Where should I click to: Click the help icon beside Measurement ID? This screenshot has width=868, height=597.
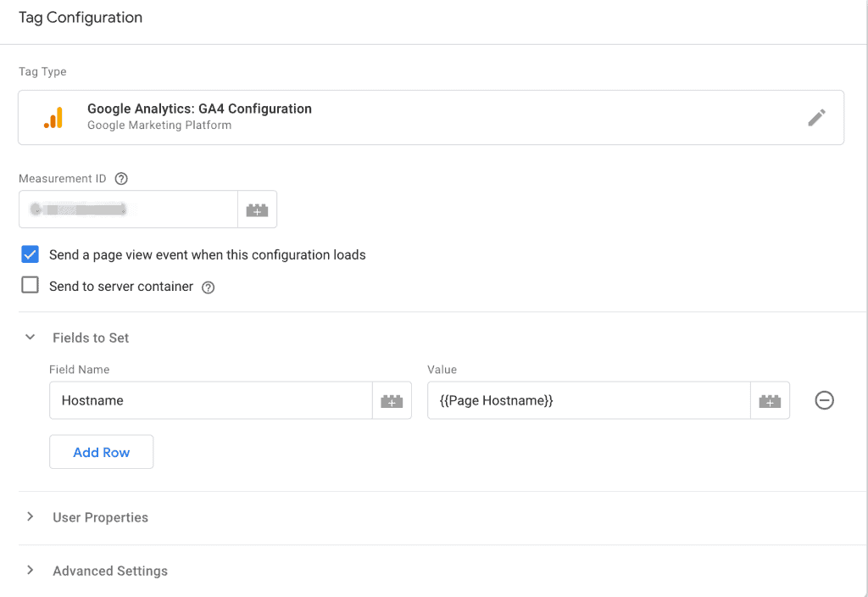pyautogui.click(x=121, y=178)
